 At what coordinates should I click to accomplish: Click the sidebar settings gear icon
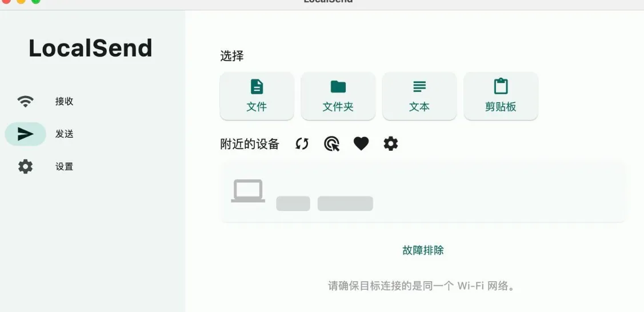pyautogui.click(x=26, y=167)
